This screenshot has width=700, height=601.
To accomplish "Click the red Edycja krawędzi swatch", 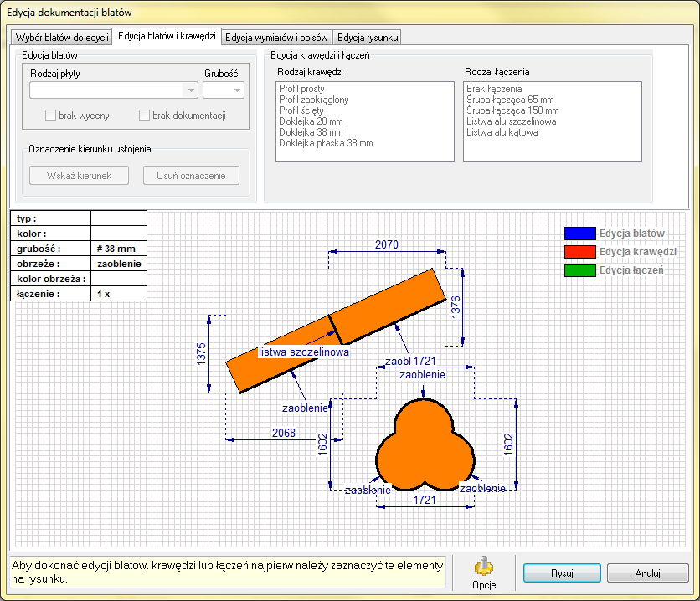I will pyautogui.click(x=580, y=252).
